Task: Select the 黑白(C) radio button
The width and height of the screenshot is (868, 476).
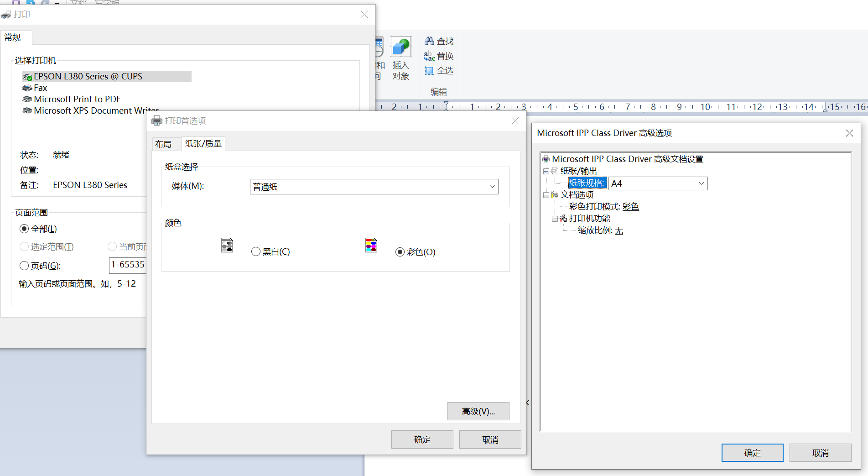Action: tap(256, 251)
